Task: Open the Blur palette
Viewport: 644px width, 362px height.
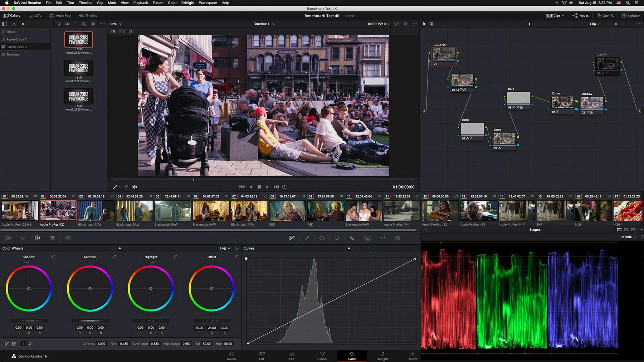Action: coord(352,238)
